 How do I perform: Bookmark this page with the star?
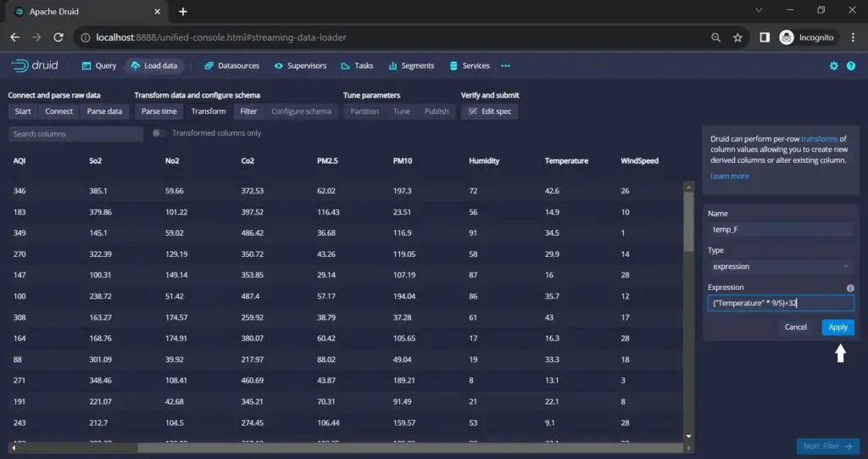(x=737, y=37)
